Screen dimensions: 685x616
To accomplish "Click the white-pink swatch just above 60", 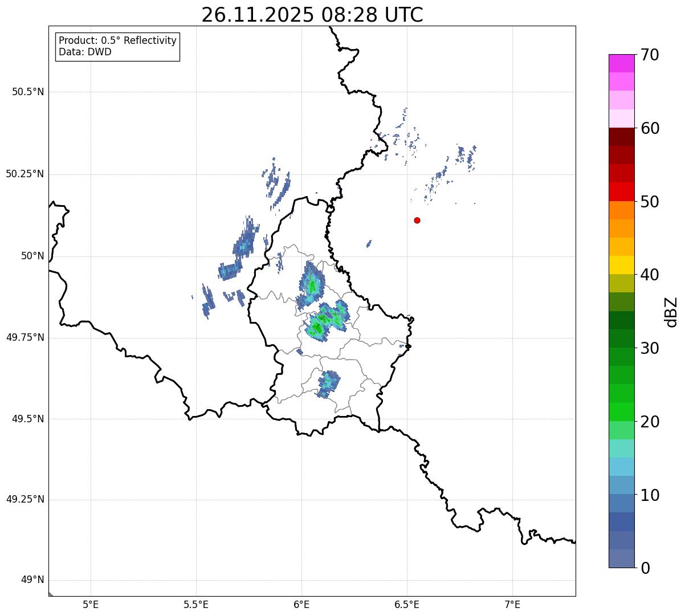I will click(621, 119).
